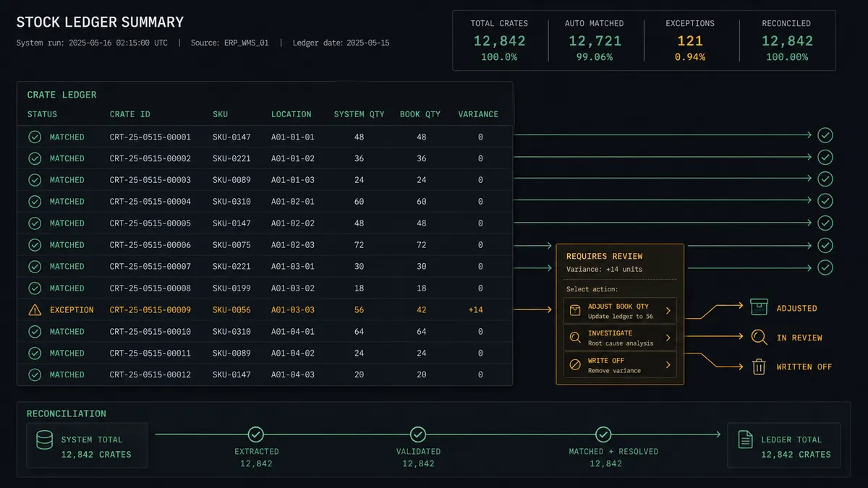868x488 pixels.
Task: Sort by the LOCATION column header
Action: [292, 114]
